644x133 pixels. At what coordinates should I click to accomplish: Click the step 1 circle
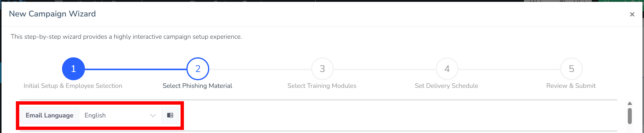73,69
